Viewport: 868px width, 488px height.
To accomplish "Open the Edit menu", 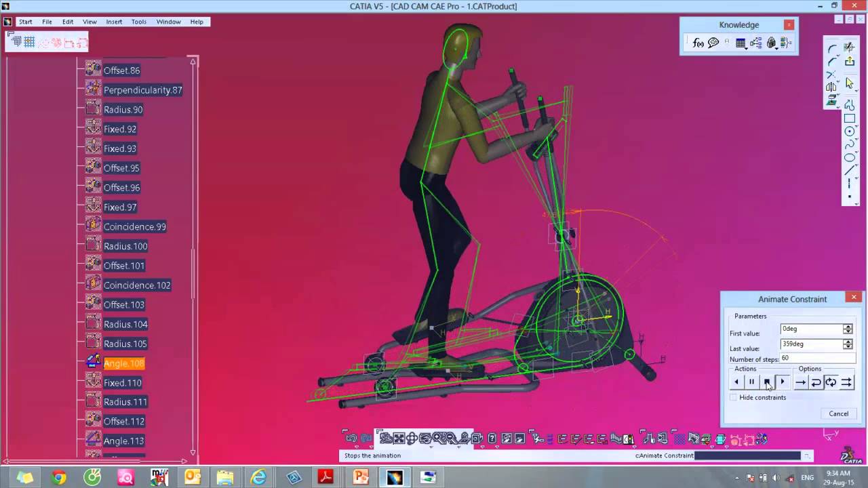I will click(x=68, y=22).
